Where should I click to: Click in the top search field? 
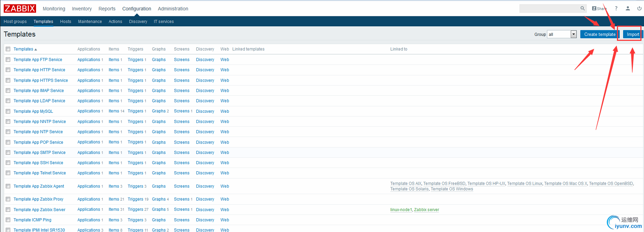549,8
